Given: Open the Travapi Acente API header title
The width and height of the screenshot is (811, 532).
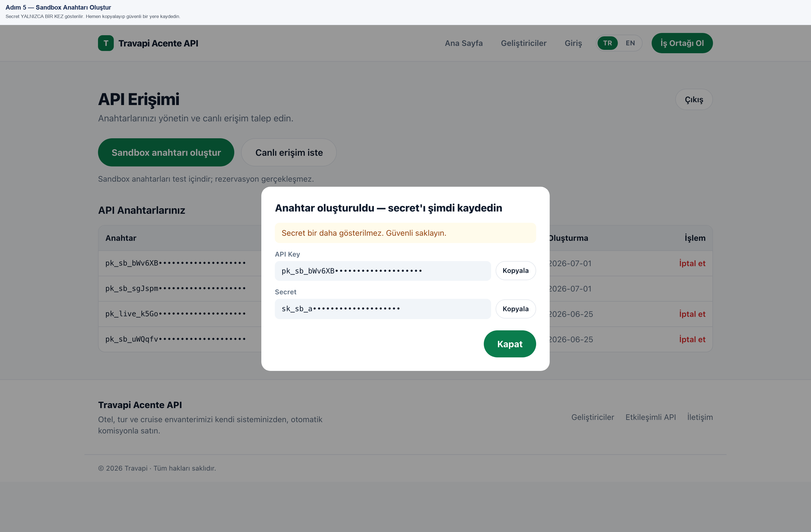Looking at the screenshot, I should click(x=158, y=43).
